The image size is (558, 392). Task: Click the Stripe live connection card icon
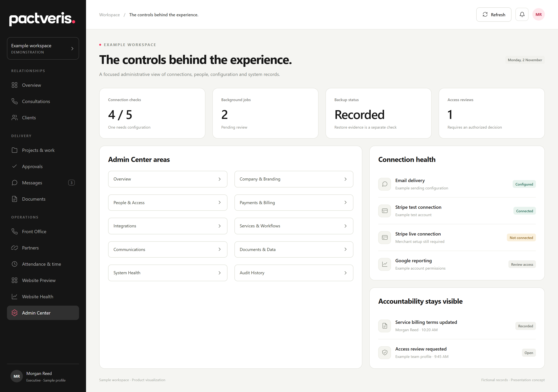click(x=384, y=237)
